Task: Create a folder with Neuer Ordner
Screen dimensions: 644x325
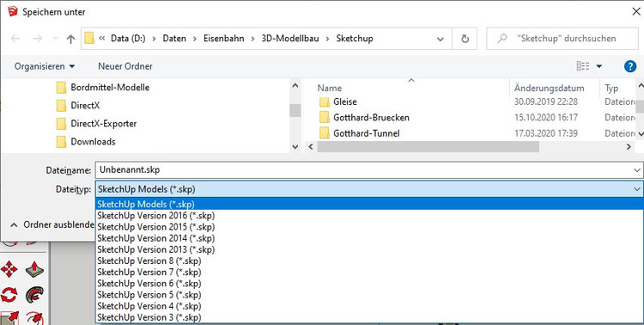Action: [x=125, y=66]
